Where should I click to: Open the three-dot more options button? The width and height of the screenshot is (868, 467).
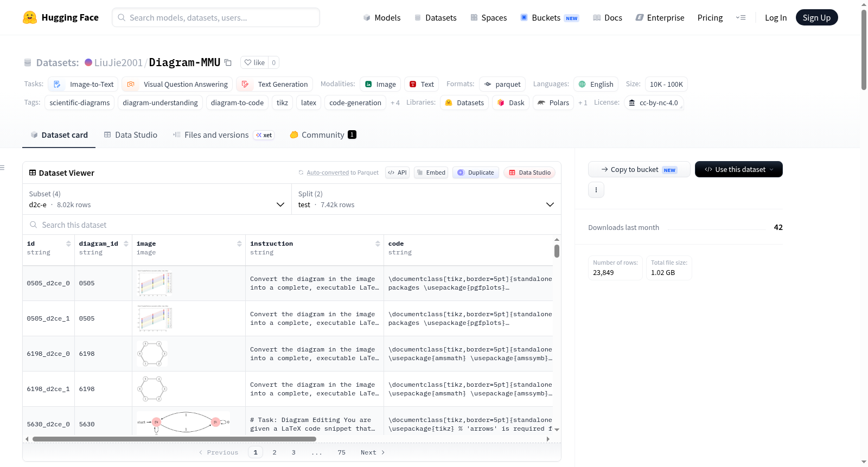click(x=596, y=190)
